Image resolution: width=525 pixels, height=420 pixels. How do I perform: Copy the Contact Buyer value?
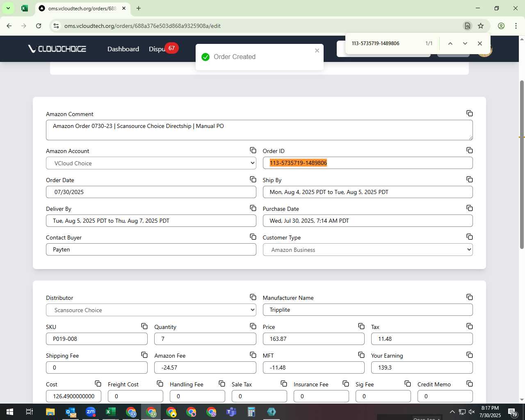253,237
